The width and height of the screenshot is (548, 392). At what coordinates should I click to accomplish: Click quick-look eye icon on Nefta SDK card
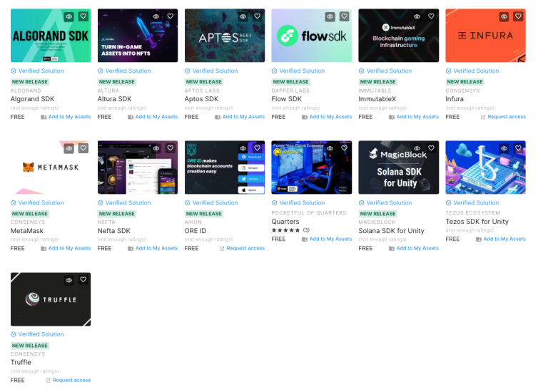[x=156, y=148]
